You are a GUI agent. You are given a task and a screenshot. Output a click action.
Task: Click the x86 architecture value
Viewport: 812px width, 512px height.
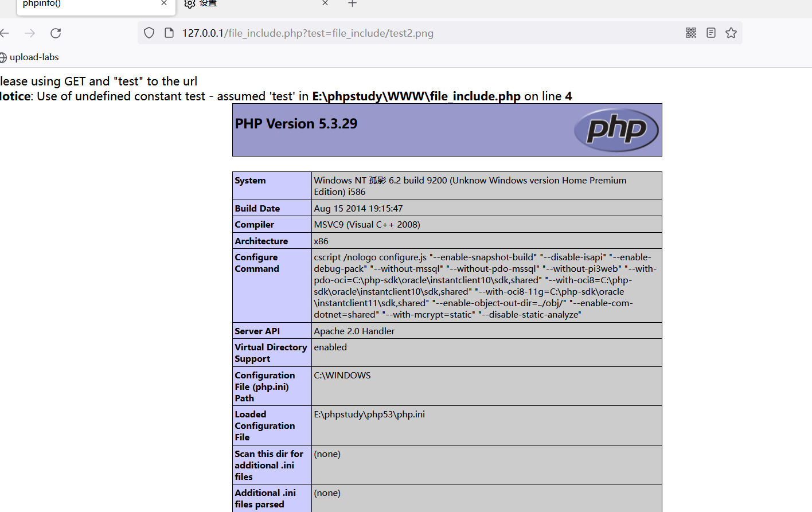(x=321, y=241)
